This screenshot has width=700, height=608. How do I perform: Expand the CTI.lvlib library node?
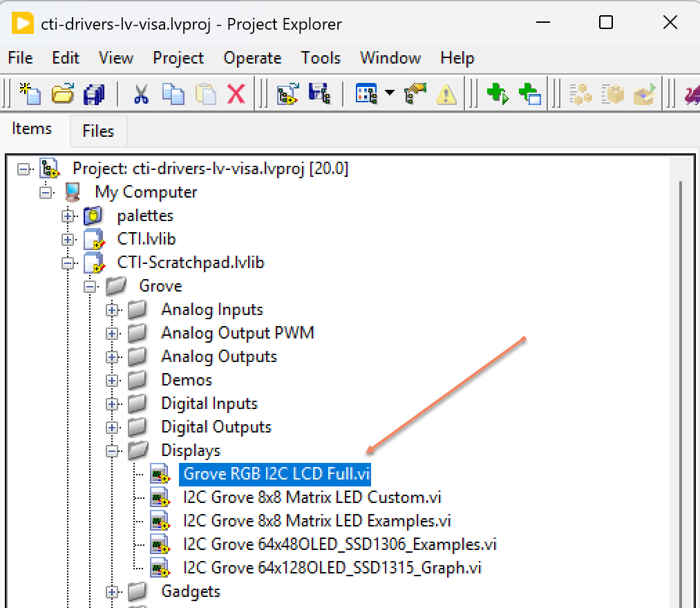tap(68, 238)
